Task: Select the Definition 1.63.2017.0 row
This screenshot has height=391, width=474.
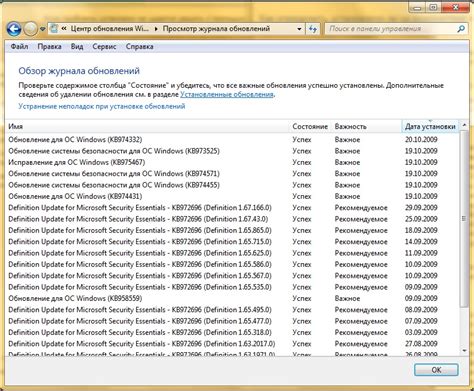Action: [x=232, y=344]
